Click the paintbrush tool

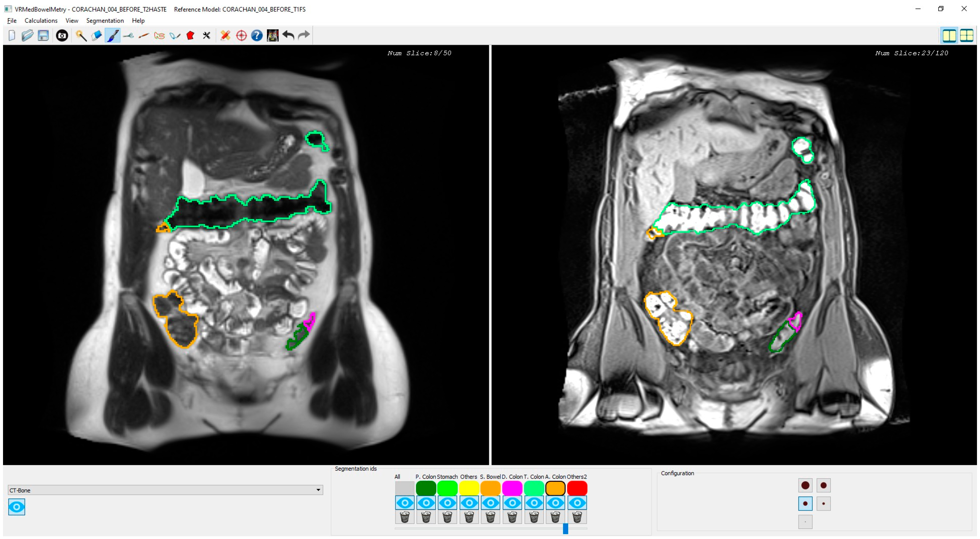(113, 35)
